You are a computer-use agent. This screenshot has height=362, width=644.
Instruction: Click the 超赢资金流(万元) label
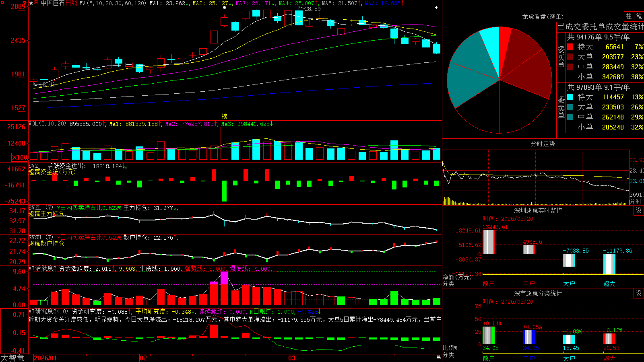point(52,172)
